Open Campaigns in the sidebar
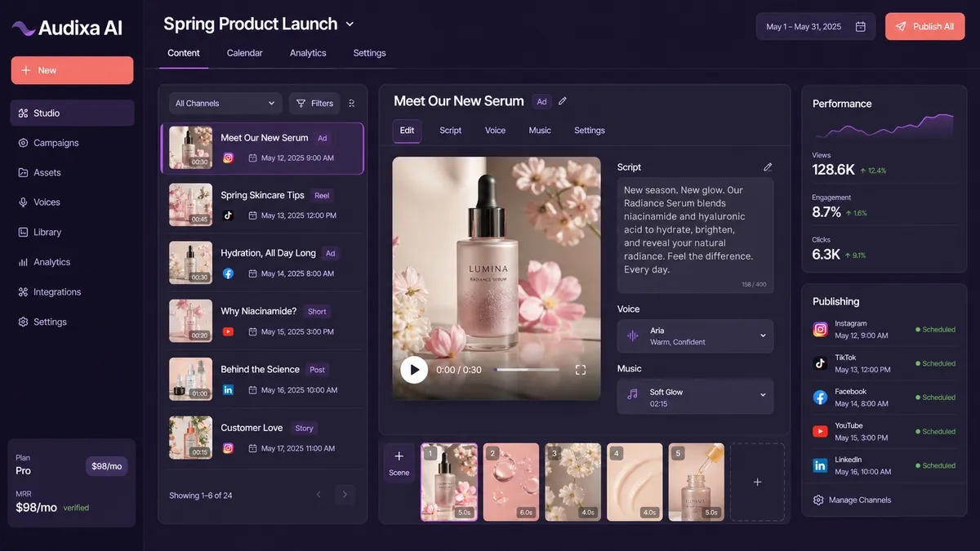Screen dimensions: 980x551 72,143
